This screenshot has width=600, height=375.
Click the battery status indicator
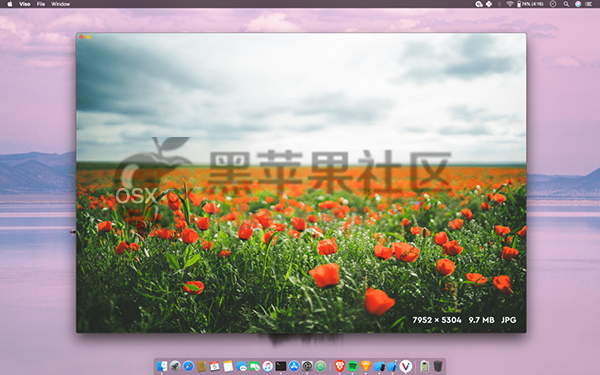[530, 4]
